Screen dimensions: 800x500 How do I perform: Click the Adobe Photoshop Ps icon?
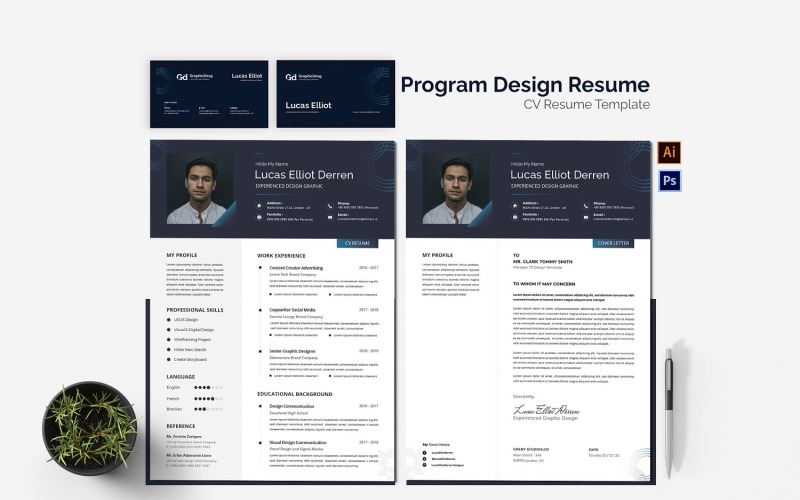click(668, 181)
